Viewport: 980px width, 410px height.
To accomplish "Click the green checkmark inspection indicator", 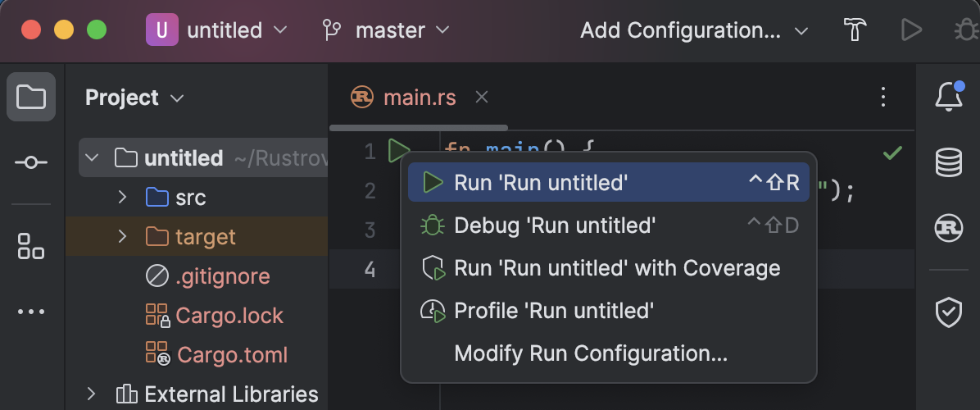I will pos(892,152).
